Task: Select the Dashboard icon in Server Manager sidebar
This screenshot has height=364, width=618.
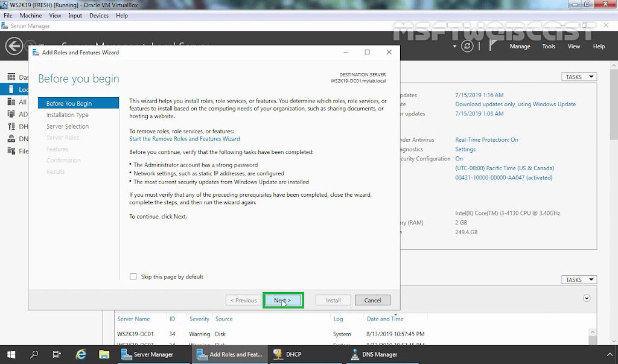Action: 11,77
